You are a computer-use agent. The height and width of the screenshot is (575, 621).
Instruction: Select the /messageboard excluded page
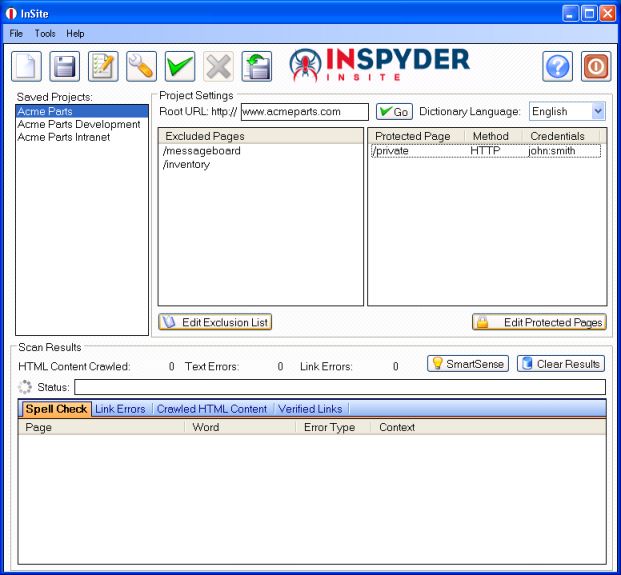click(x=201, y=151)
